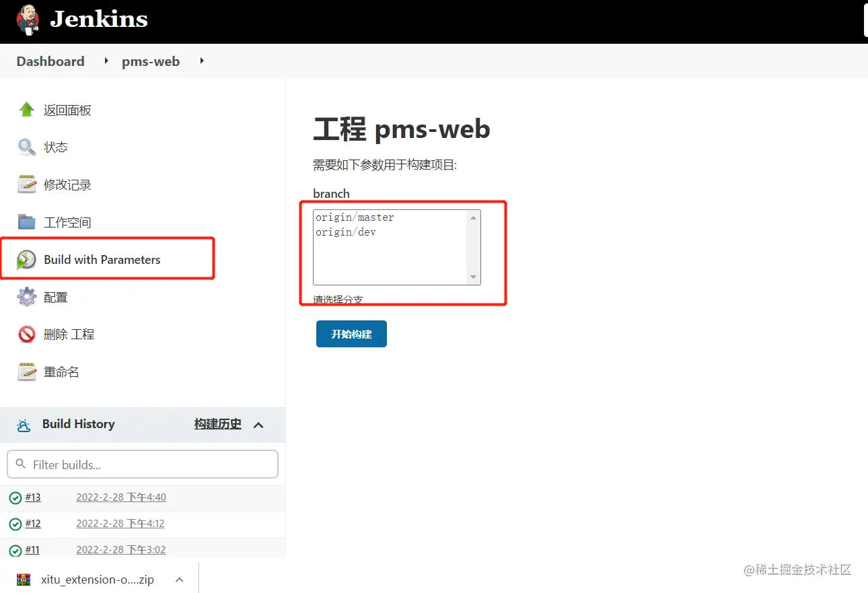This screenshot has width=868, height=593.
Task: Choose 删除 工程 in sidebar
Action: [x=69, y=335]
